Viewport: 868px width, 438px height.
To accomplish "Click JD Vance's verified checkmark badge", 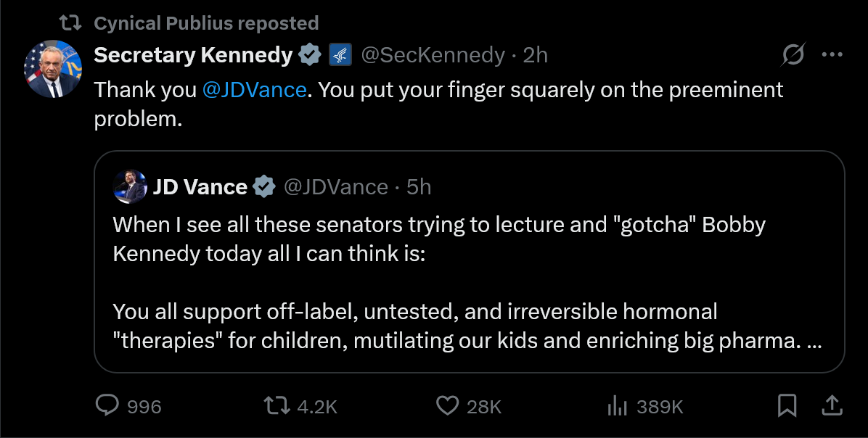I will click(x=263, y=187).
